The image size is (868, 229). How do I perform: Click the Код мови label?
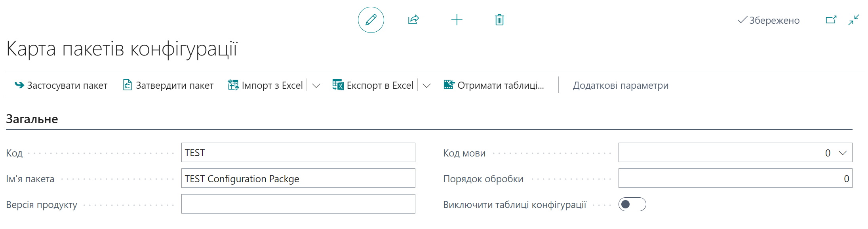coord(464,153)
